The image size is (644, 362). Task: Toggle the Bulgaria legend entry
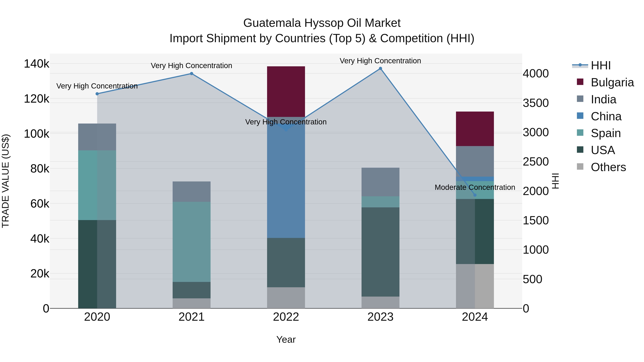click(605, 82)
